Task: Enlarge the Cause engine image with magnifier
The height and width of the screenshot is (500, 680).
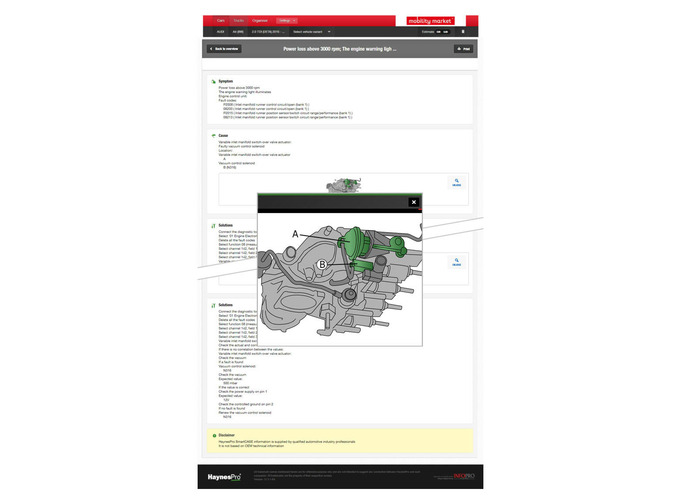Action: click(456, 183)
